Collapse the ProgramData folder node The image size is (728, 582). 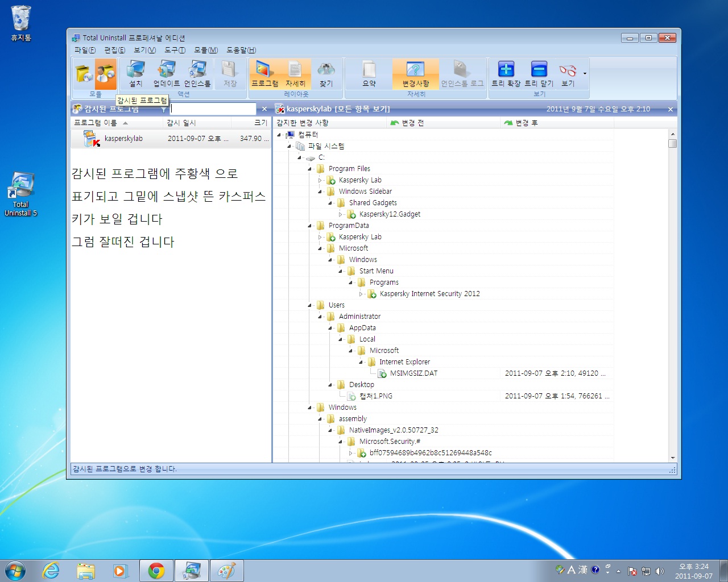(x=309, y=226)
